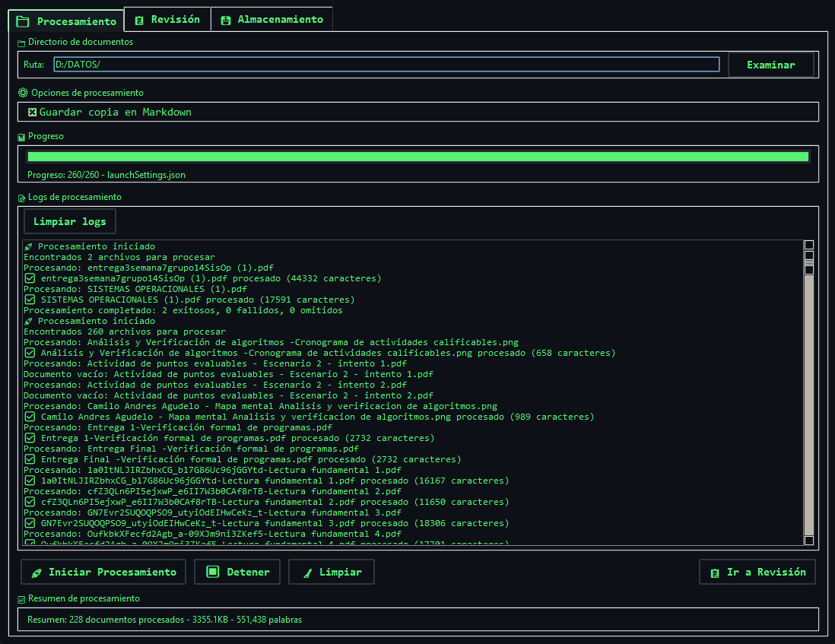Click the logs scrollbar up arrow
The image size is (835, 644).
(x=809, y=245)
